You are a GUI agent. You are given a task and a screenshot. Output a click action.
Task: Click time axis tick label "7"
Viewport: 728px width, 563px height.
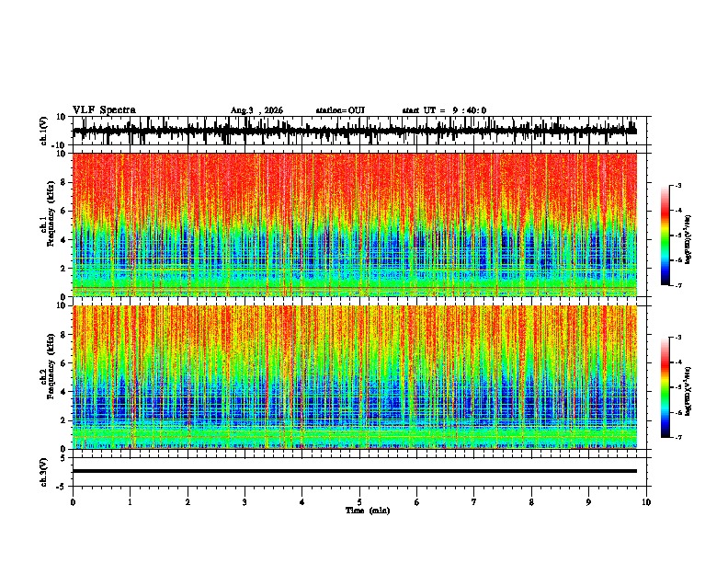pyautogui.click(x=474, y=502)
